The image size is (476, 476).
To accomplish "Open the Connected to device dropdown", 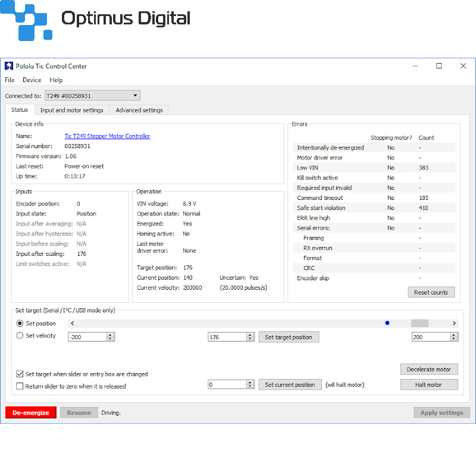I will coord(92,96).
